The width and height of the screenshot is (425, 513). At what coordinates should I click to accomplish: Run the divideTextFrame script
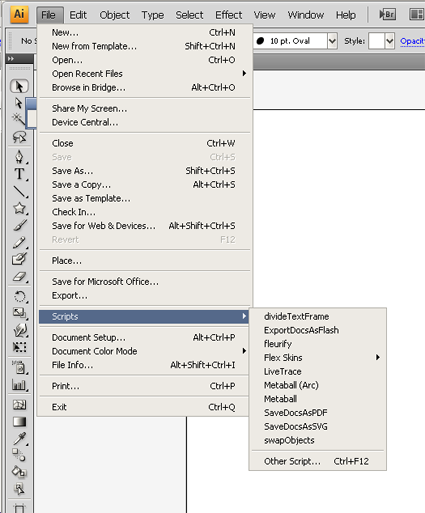[x=318, y=316]
